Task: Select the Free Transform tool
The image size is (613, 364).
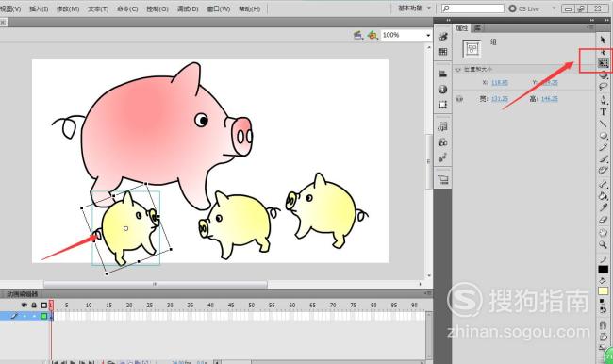Action: point(603,63)
